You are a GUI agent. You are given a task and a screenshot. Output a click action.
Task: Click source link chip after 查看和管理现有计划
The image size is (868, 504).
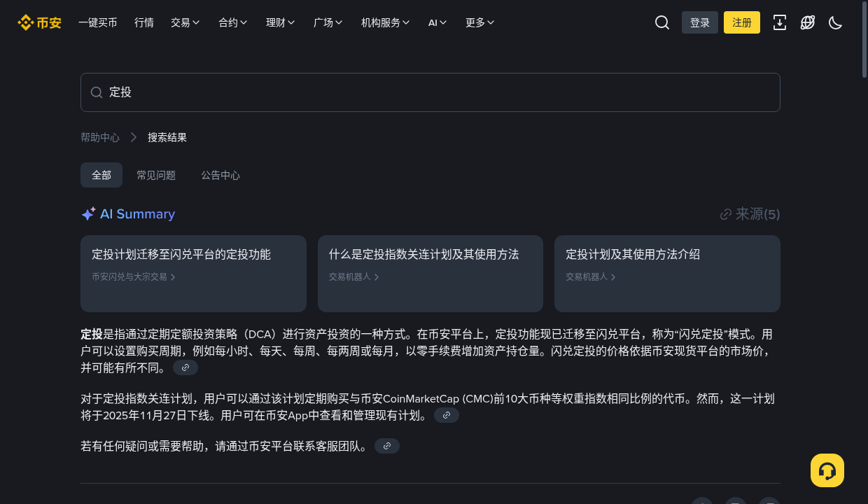point(447,415)
